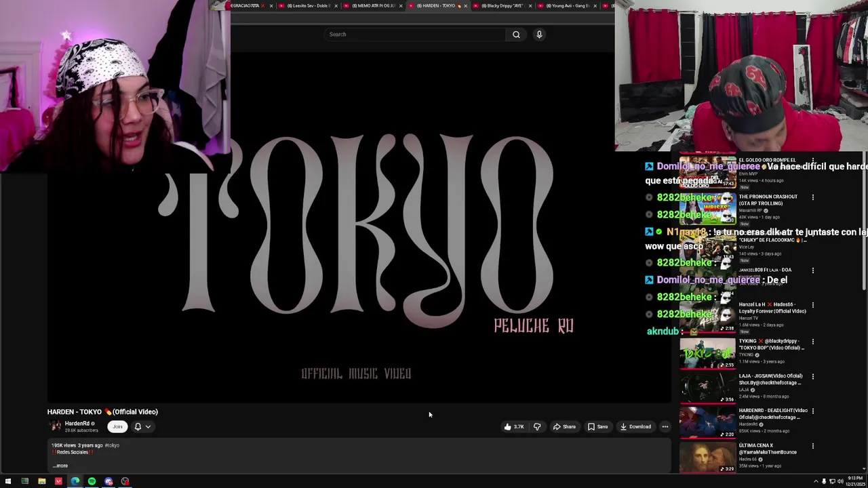The height and width of the screenshot is (488, 868).
Task: Open Spotify from taskbar
Action: (92, 481)
